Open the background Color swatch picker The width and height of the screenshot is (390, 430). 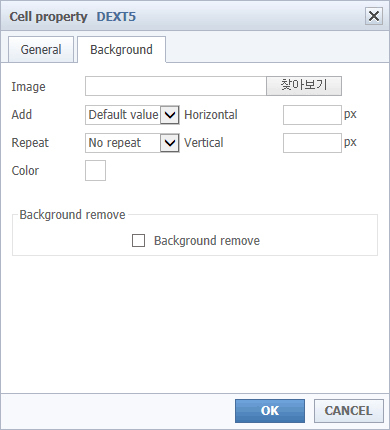(x=95, y=170)
